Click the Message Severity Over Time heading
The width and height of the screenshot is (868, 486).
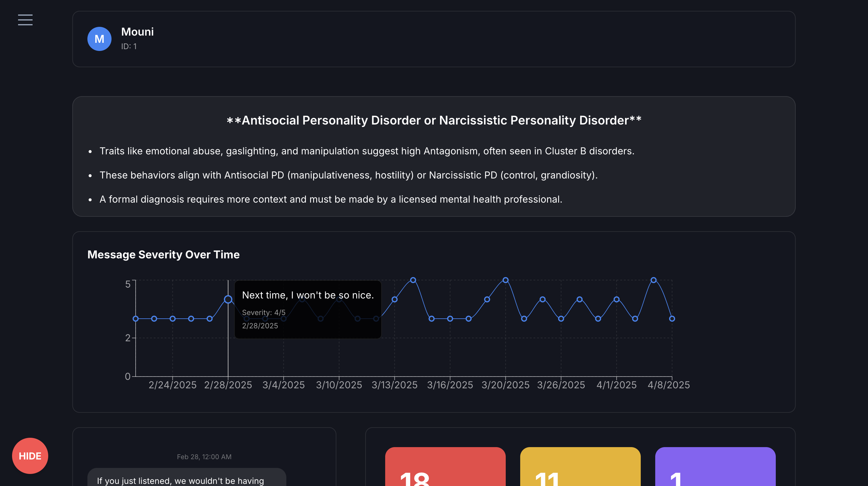pyautogui.click(x=163, y=254)
